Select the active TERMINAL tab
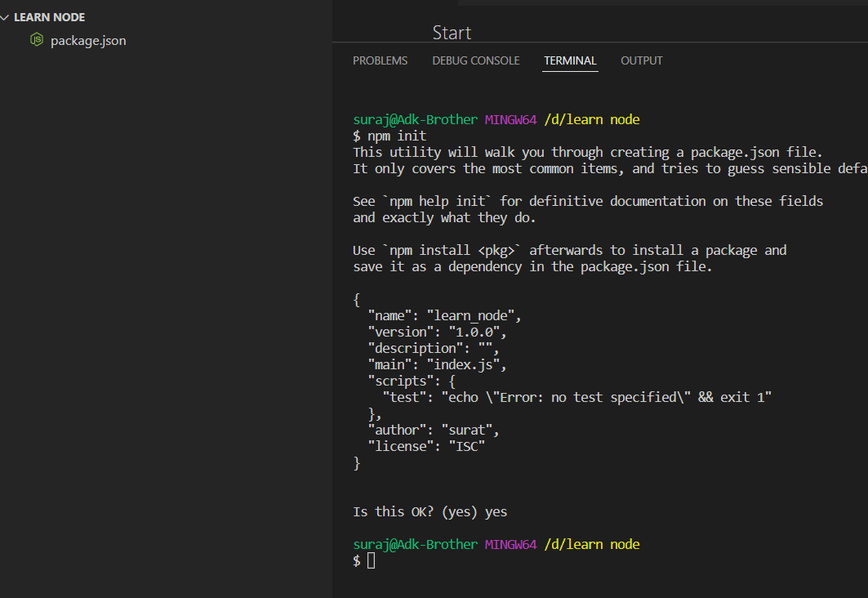The height and width of the screenshot is (598, 868). [570, 60]
